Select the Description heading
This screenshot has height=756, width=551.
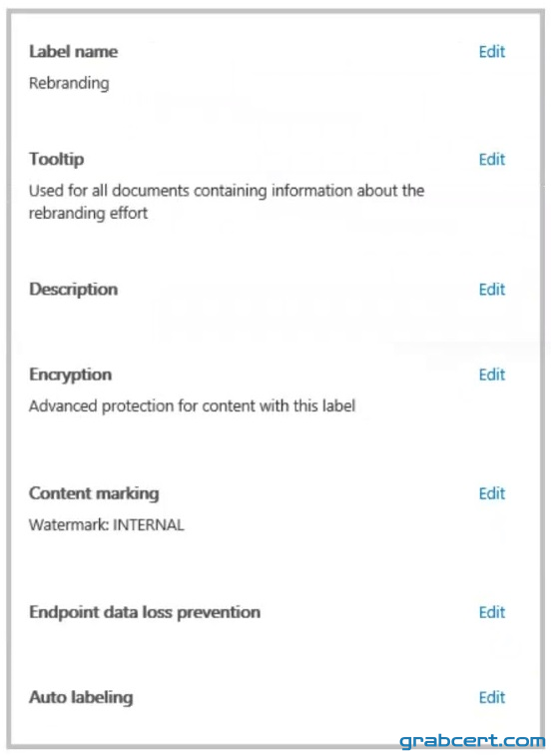[x=73, y=290]
